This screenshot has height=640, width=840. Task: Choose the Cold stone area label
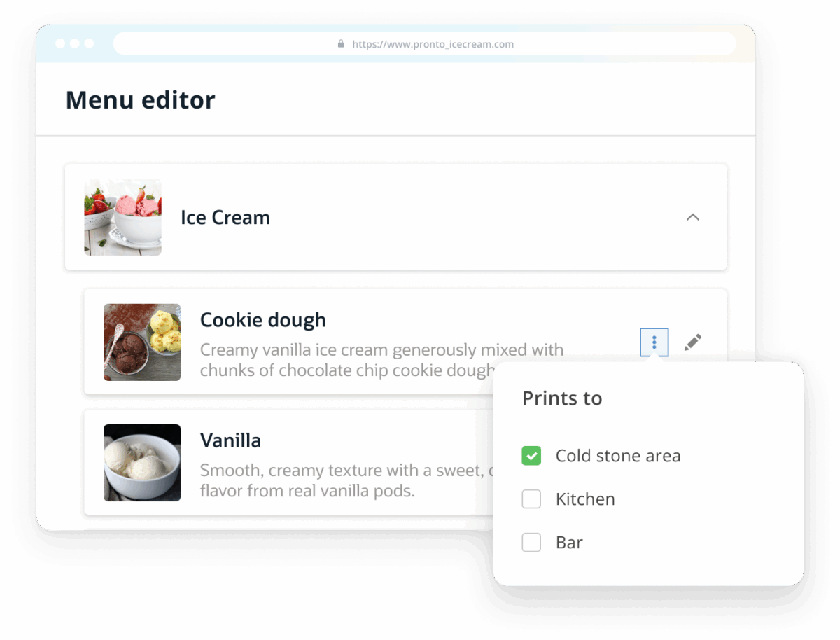pos(618,456)
